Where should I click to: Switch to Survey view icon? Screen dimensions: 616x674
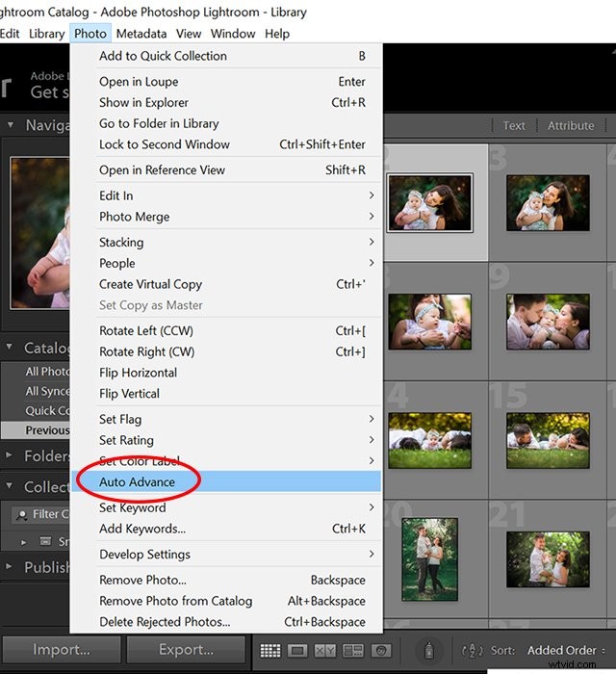(352, 651)
